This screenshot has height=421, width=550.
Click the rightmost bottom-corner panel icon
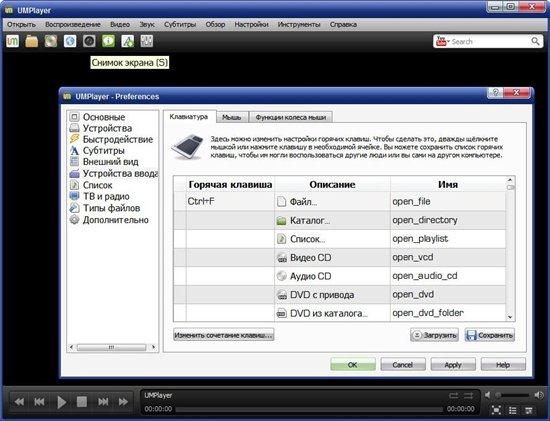529,410
